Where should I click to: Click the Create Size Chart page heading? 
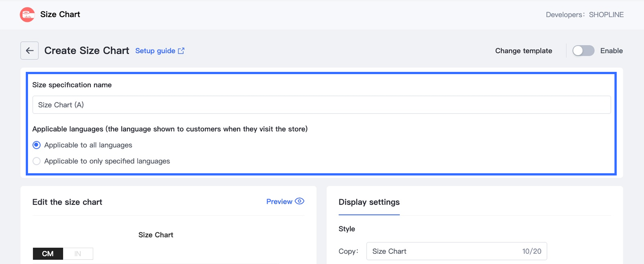click(87, 51)
